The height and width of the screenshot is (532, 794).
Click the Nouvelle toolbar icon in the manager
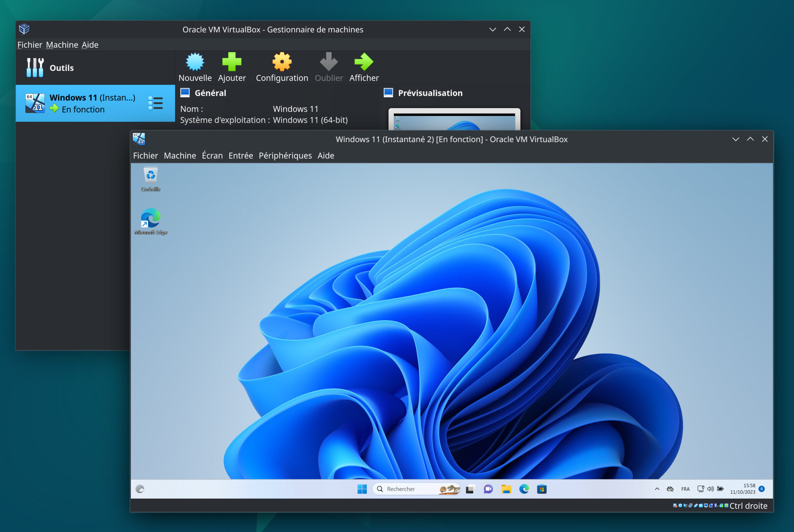tap(195, 67)
